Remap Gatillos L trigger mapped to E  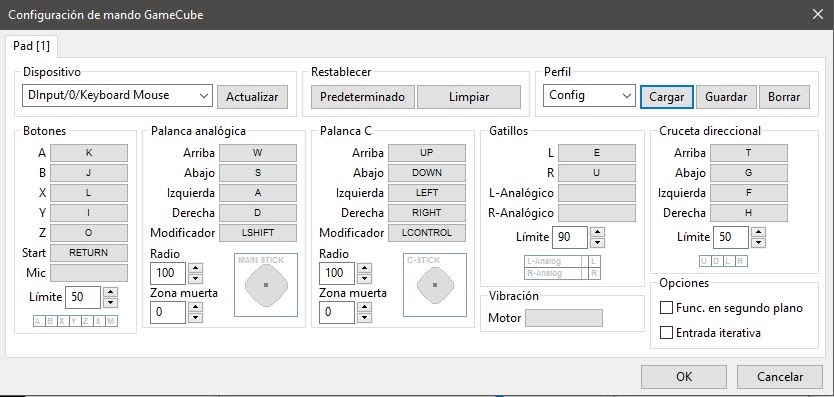(597, 153)
